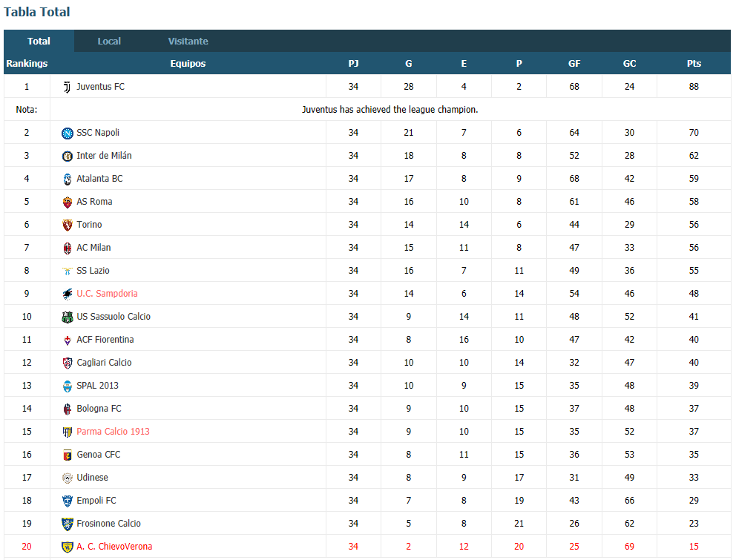
Task: Click the Inter de Milán crest icon
Action: pos(67,156)
